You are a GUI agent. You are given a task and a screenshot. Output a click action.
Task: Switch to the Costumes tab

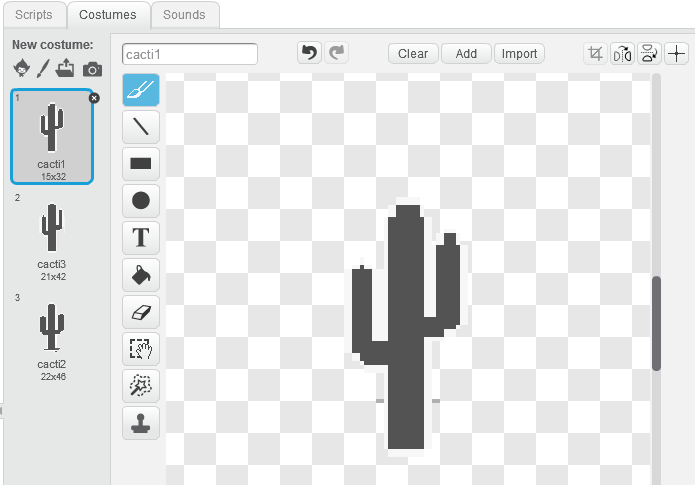108,15
